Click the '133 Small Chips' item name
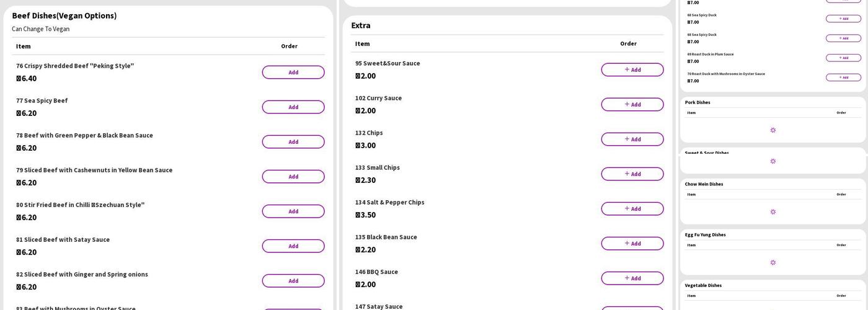This screenshot has width=868, height=310. pos(378,167)
